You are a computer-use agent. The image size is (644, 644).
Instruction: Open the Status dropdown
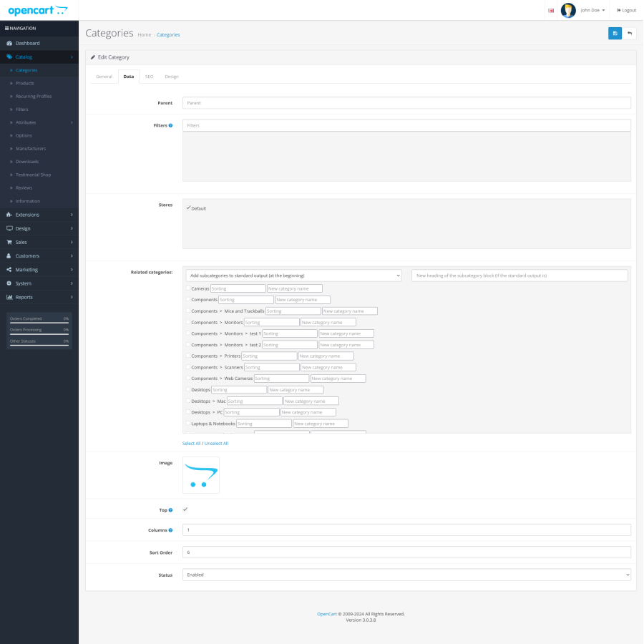(x=406, y=575)
